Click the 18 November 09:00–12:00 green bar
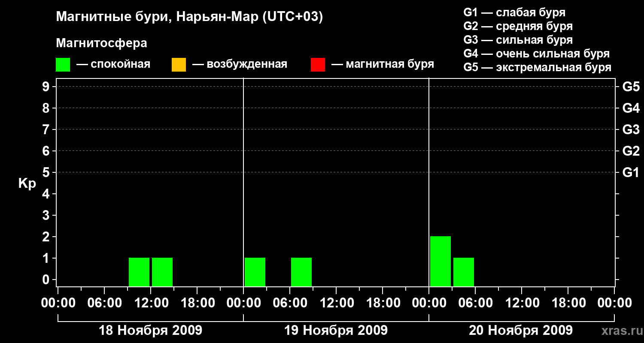 tap(139, 272)
